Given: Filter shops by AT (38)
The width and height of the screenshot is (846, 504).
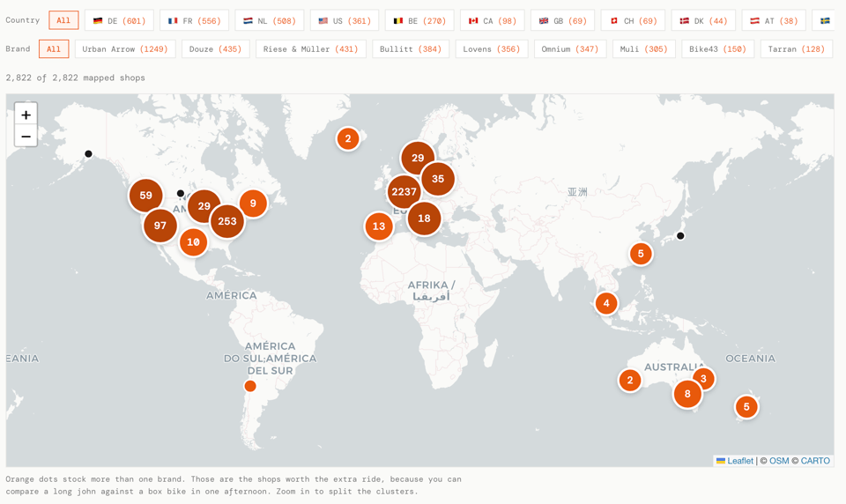Looking at the screenshot, I should [x=774, y=20].
